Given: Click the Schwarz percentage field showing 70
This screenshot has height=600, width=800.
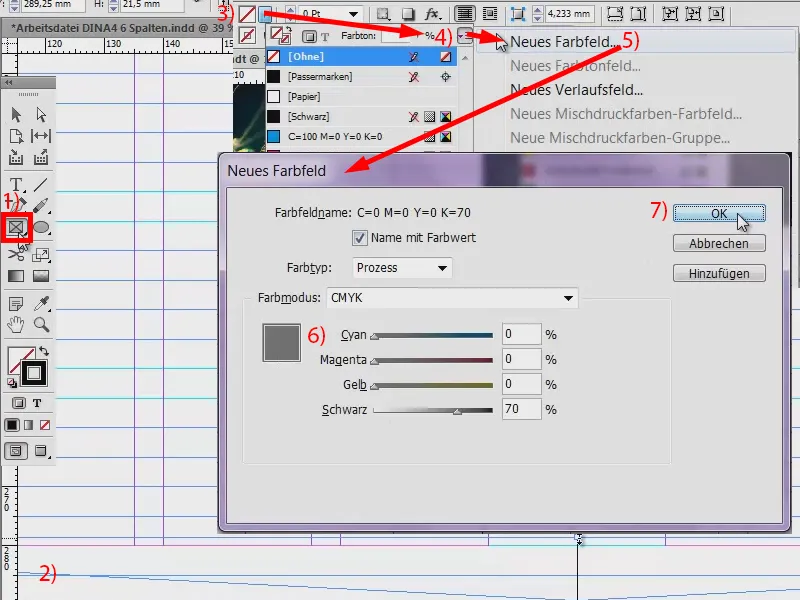Looking at the screenshot, I should (x=521, y=409).
